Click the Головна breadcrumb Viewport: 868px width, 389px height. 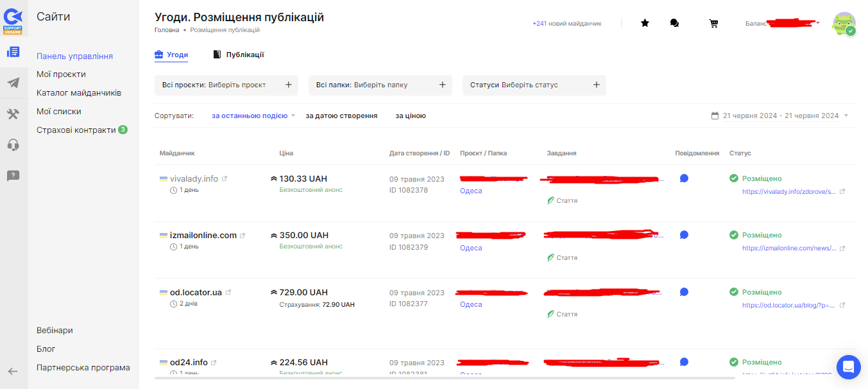click(x=167, y=30)
